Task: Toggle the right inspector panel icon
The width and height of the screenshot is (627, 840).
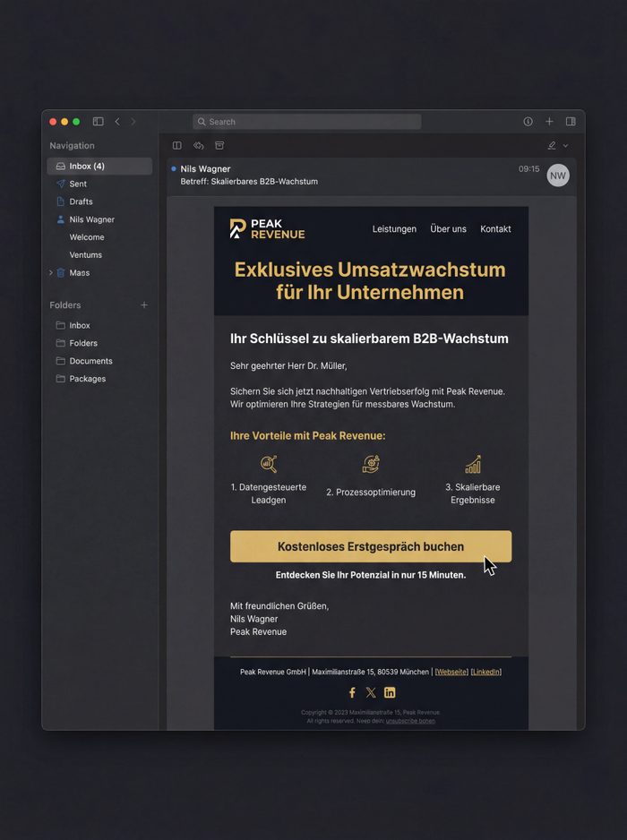Action: [571, 122]
